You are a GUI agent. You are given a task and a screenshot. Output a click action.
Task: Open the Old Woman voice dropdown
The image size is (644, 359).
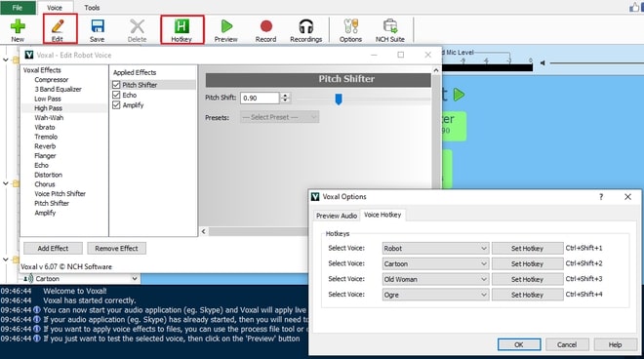pyautogui.click(x=435, y=279)
